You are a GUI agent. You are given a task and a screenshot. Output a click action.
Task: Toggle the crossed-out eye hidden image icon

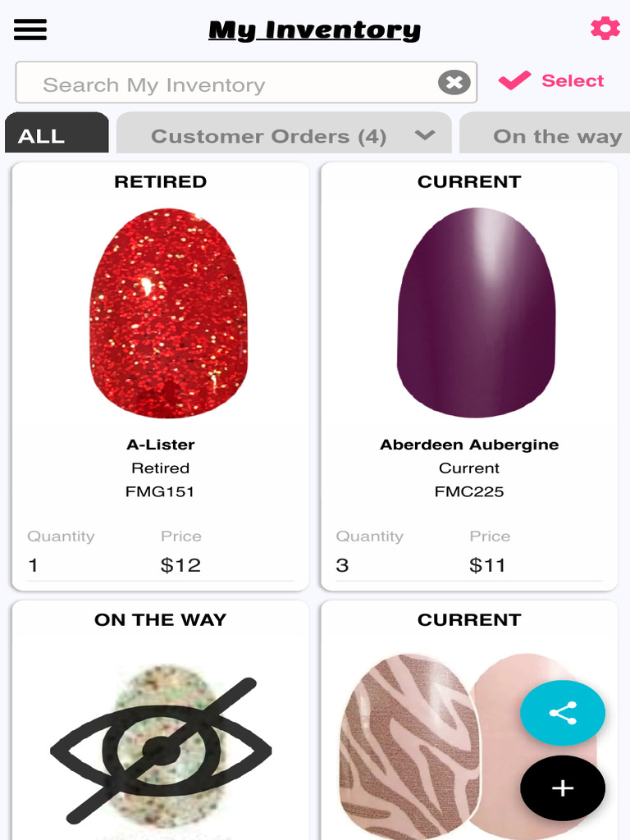click(161, 750)
